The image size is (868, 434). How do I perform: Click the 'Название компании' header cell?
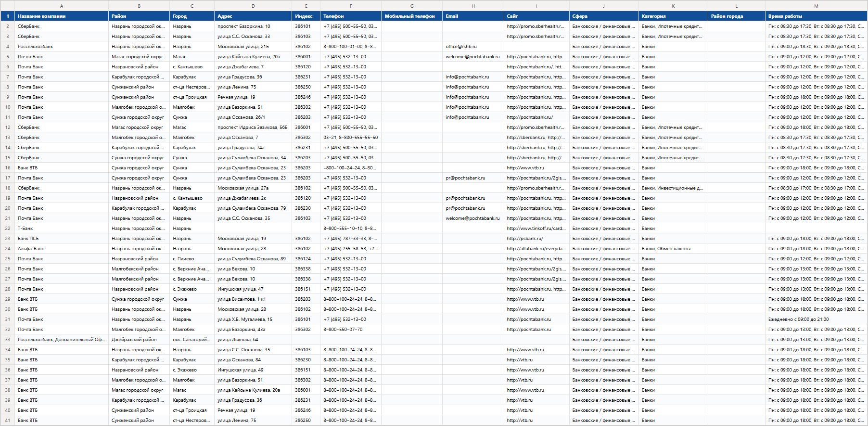(x=62, y=16)
